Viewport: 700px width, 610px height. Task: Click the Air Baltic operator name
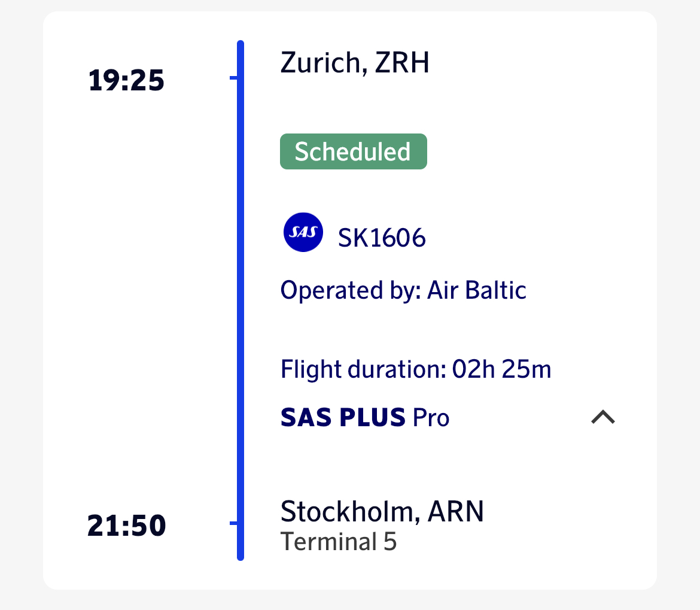477,290
